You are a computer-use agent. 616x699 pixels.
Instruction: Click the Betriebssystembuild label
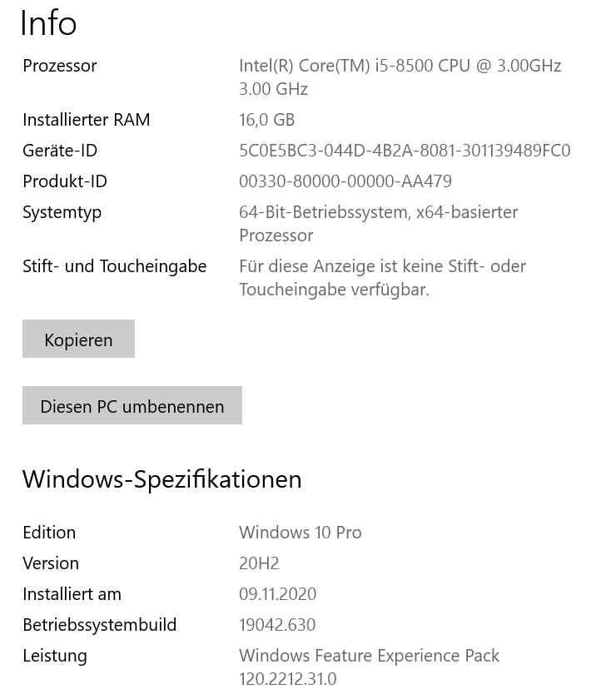point(99,625)
